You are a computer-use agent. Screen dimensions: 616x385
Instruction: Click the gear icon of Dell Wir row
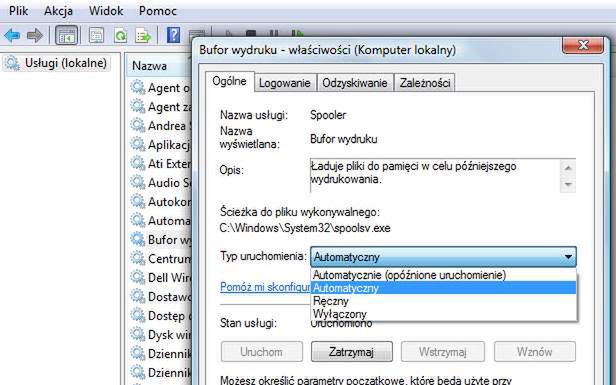138,277
